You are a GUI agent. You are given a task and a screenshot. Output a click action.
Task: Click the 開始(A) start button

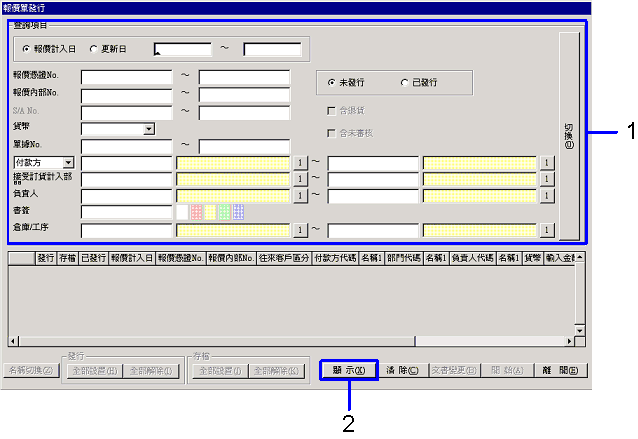(x=507, y=370)
